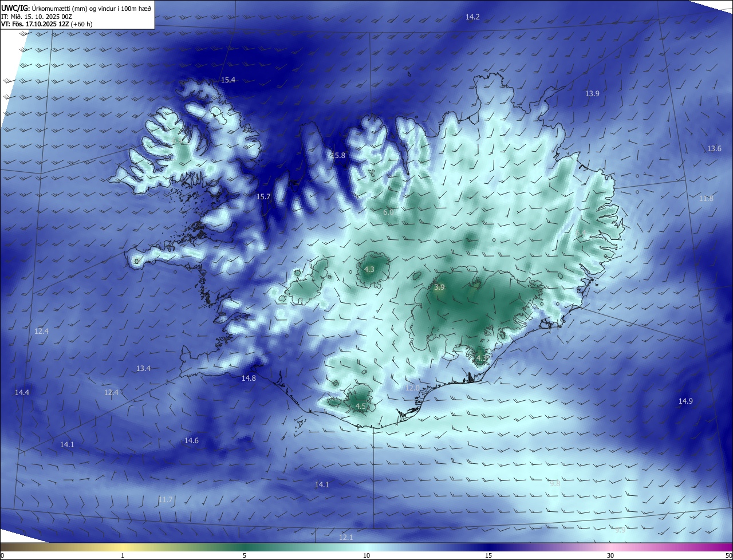Click the 15.4 value label
The image size is (733, 560).
228,80
